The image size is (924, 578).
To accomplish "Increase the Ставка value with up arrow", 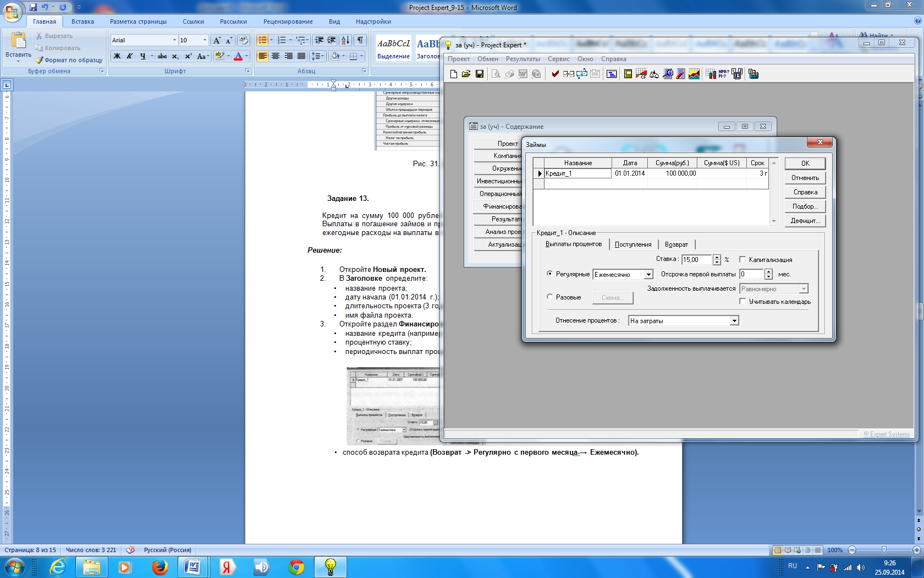I will 717,257.
